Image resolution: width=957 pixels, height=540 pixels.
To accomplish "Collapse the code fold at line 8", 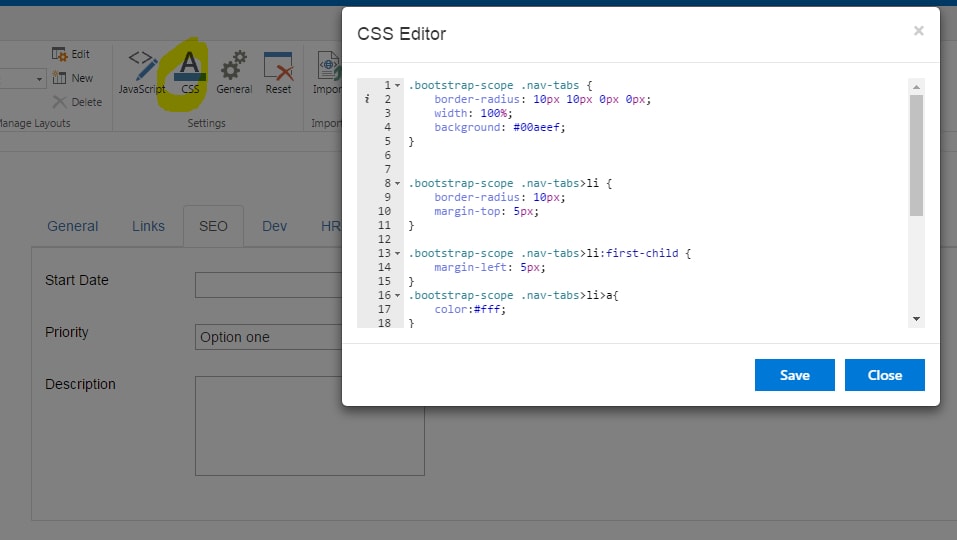I will pyautogui.click(x=397, y=183).
